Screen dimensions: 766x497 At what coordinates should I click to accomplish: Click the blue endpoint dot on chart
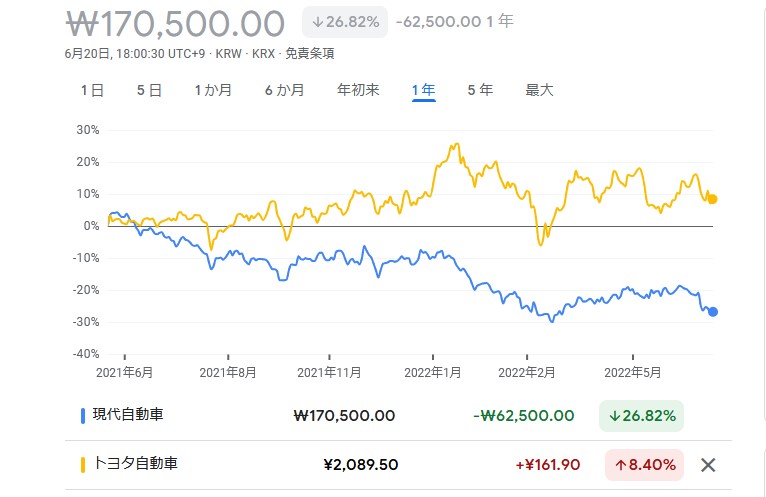[x=712, y=312]
